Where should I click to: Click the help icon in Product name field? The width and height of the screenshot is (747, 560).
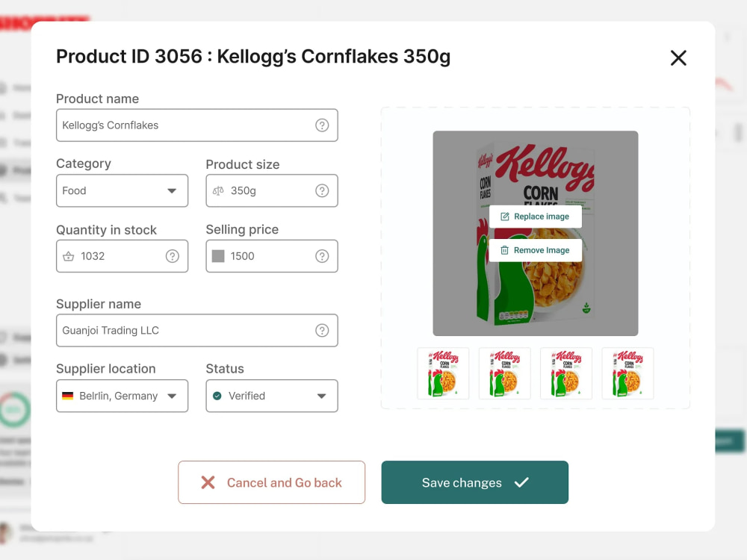click(322, 125)
